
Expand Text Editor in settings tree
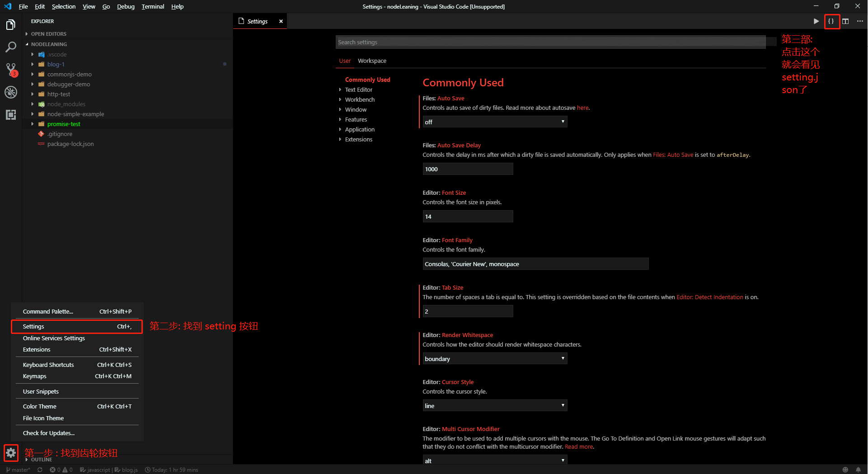340,89
